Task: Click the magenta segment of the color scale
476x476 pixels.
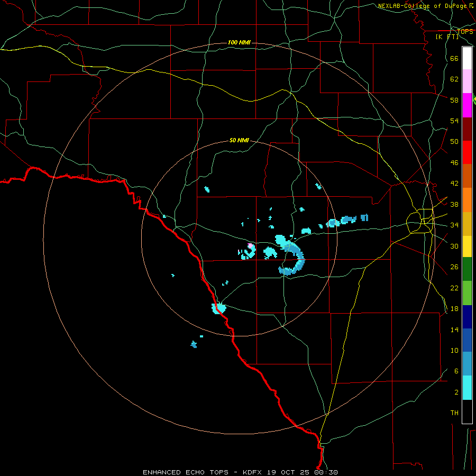Action: coord(467,105)
